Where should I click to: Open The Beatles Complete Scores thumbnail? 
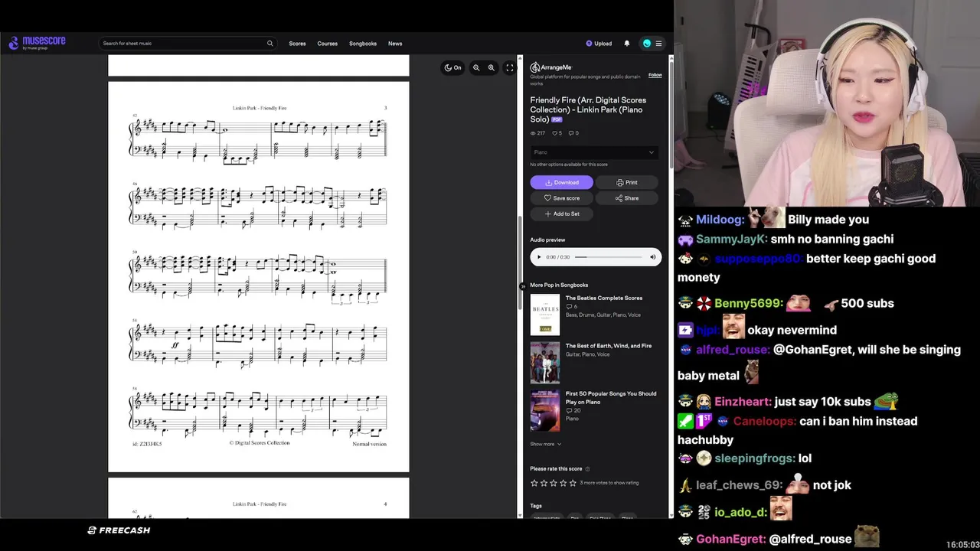(x=544, y=315)
